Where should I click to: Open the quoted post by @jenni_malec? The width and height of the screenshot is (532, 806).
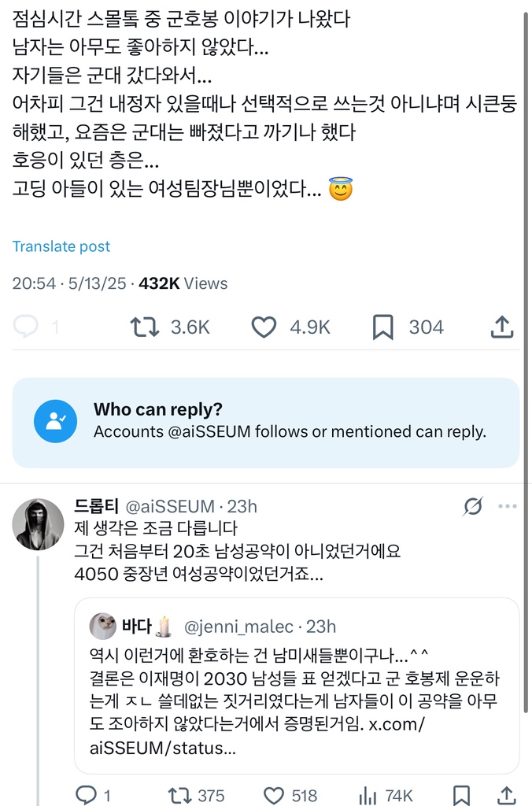(297, 685)
